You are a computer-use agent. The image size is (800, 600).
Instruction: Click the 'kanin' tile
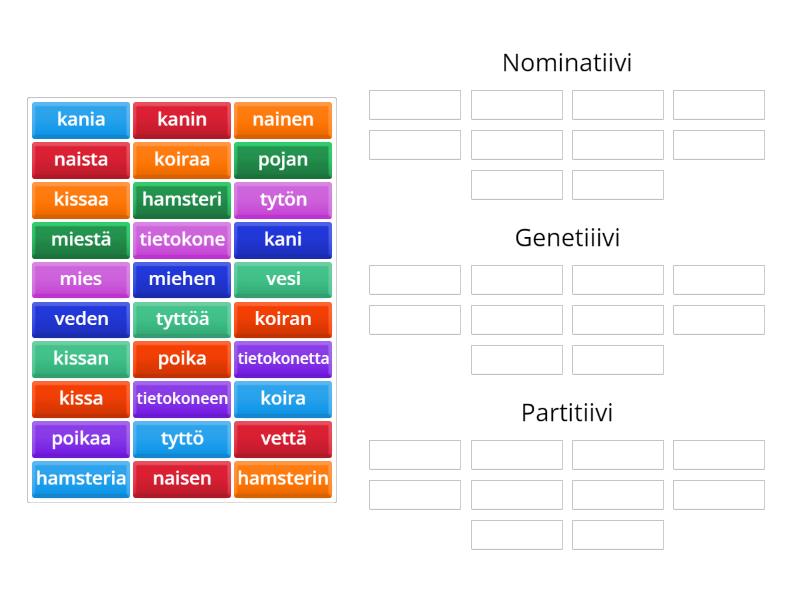182,120
